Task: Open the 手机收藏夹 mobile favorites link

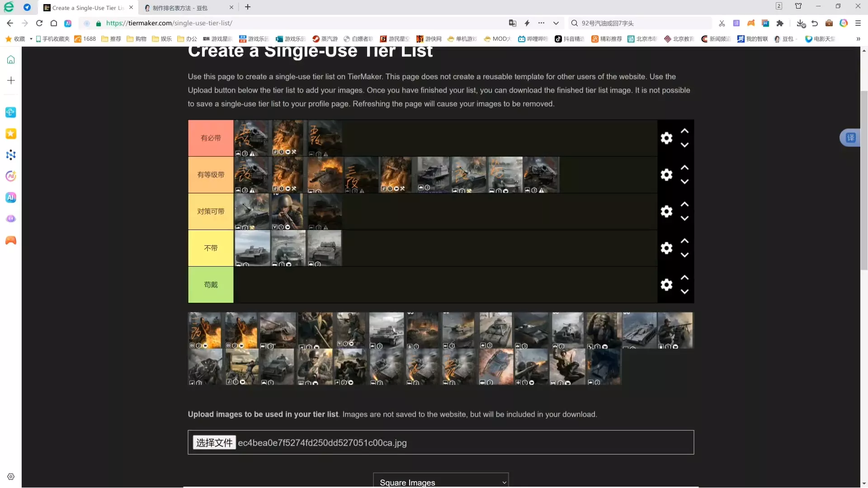Action: pyautogui.click(x=53, y=39)
